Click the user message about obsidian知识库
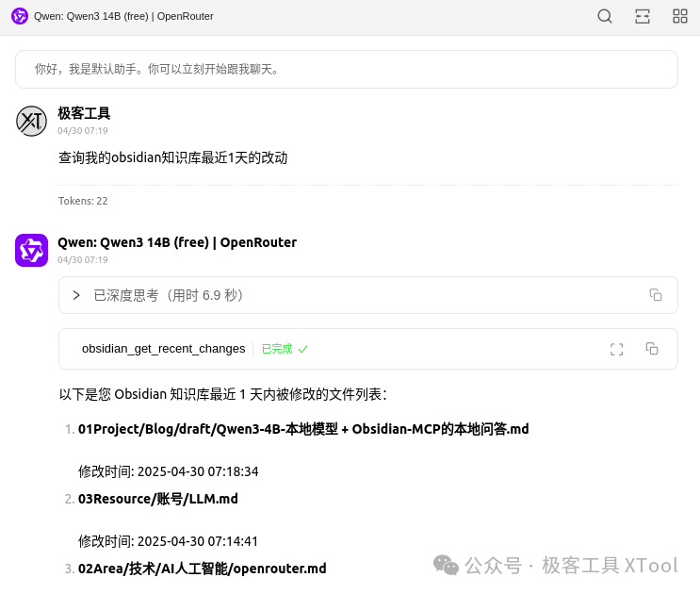The height and width of the screenshot is (594, 700). click(172, 157)
